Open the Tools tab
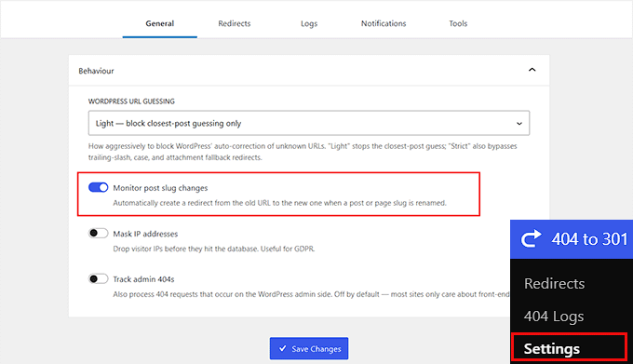The width and height of the screenshot is (633, 364). tap(458, 23)
